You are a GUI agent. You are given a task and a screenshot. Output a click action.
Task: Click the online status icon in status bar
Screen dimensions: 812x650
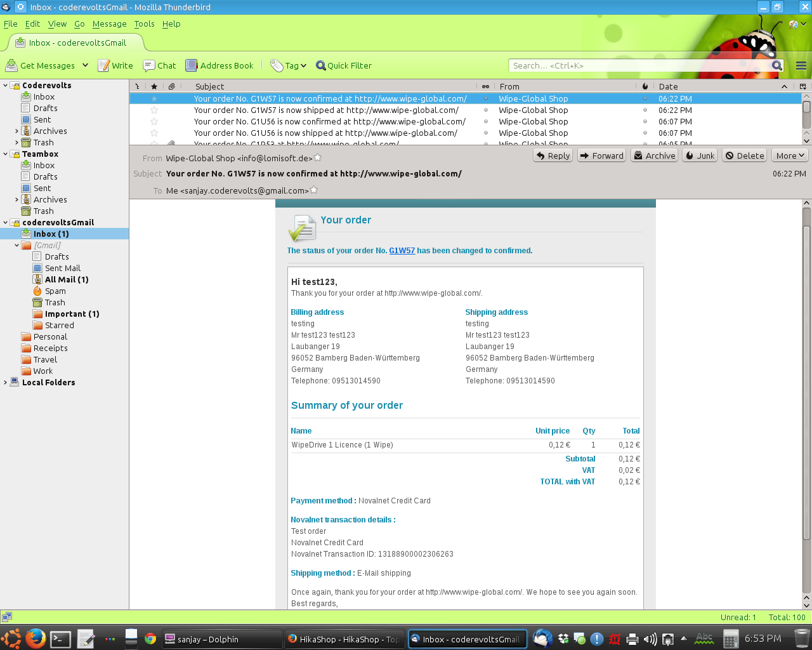7,616
